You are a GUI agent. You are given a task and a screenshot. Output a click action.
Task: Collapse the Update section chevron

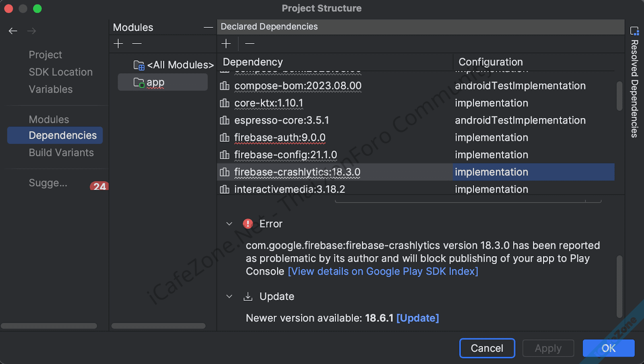coord(229,297)
